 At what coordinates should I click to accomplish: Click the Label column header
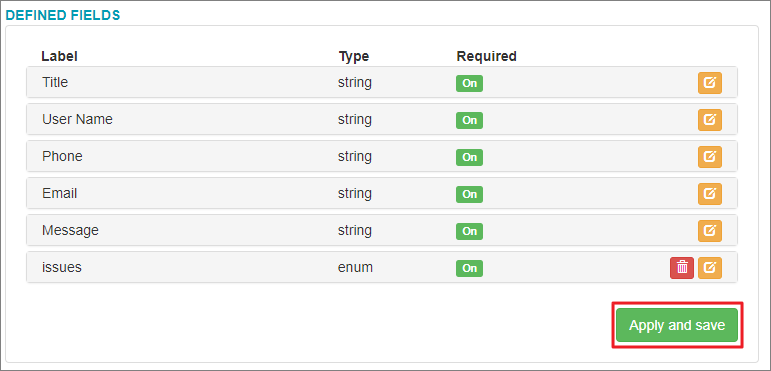59,56
